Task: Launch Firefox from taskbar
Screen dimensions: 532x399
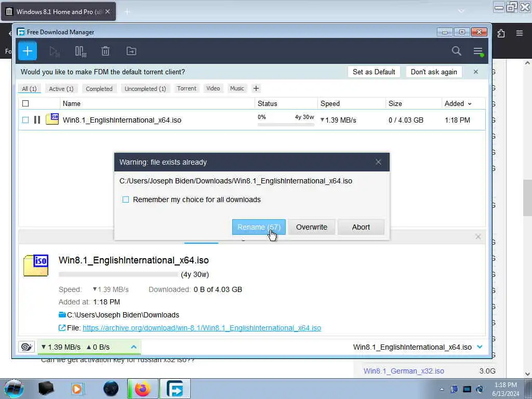Action: coord(142,389)
